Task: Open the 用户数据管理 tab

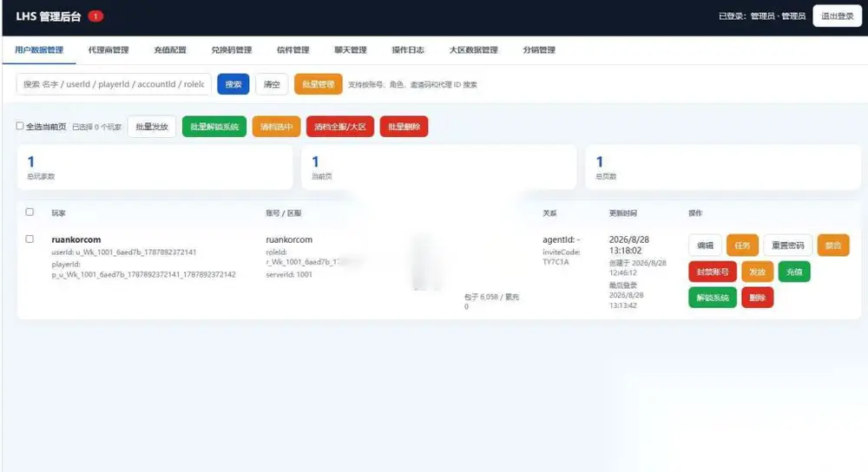Action: tap(39, 49)
